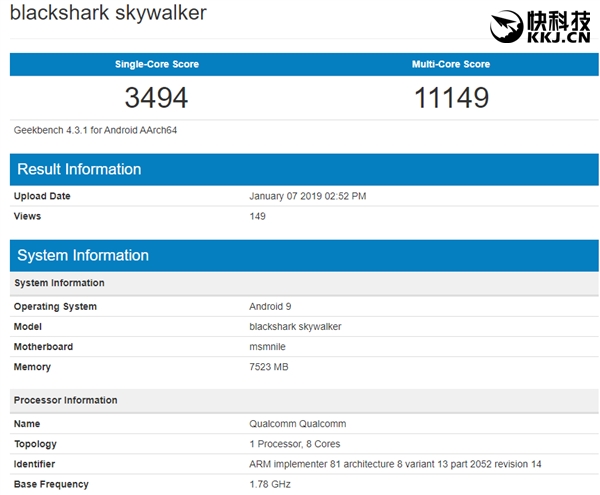Select the ARM implementer identifier string
The image size is (600, 495).
point(395,464)
